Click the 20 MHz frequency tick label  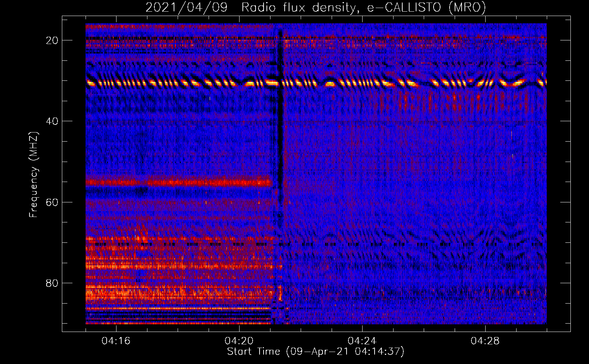tap(52, 40)
